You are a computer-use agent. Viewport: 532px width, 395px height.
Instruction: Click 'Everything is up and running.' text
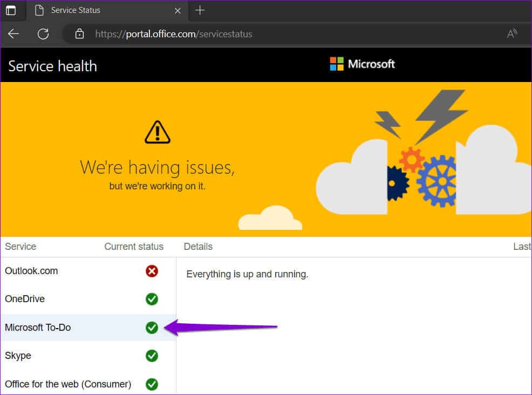247,274
